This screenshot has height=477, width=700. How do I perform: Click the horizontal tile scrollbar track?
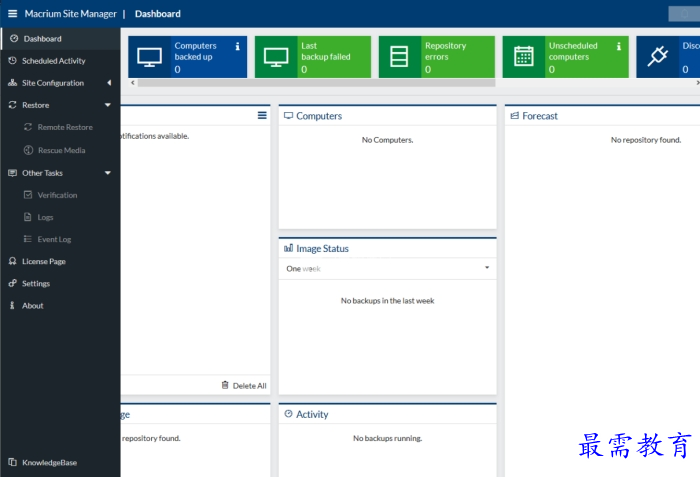[316, 83]
